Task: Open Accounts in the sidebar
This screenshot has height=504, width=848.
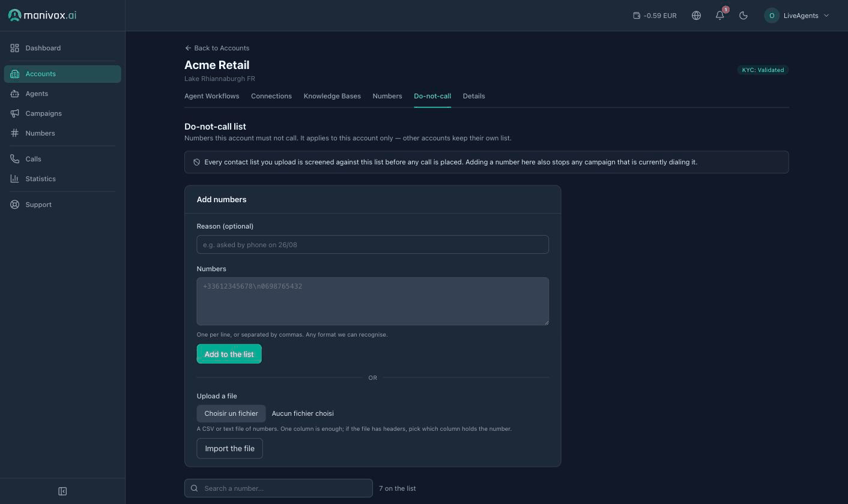Action: [62, 74]
